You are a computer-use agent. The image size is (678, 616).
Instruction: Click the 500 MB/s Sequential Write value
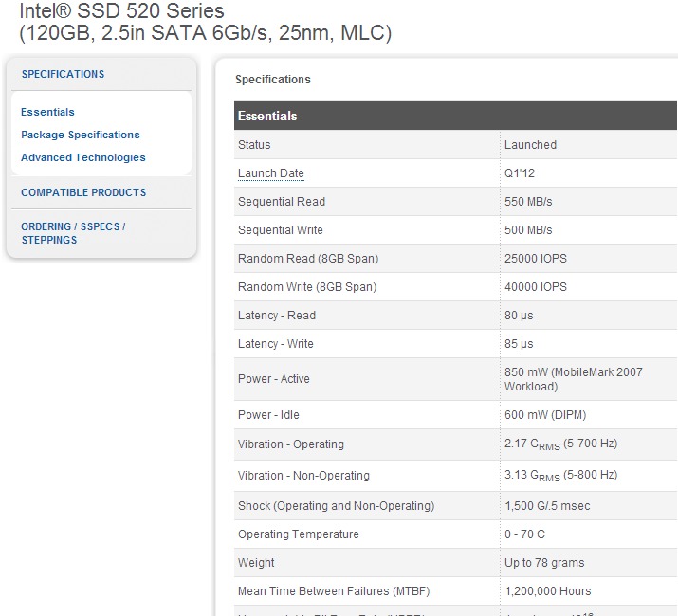(x=528, y=230)
